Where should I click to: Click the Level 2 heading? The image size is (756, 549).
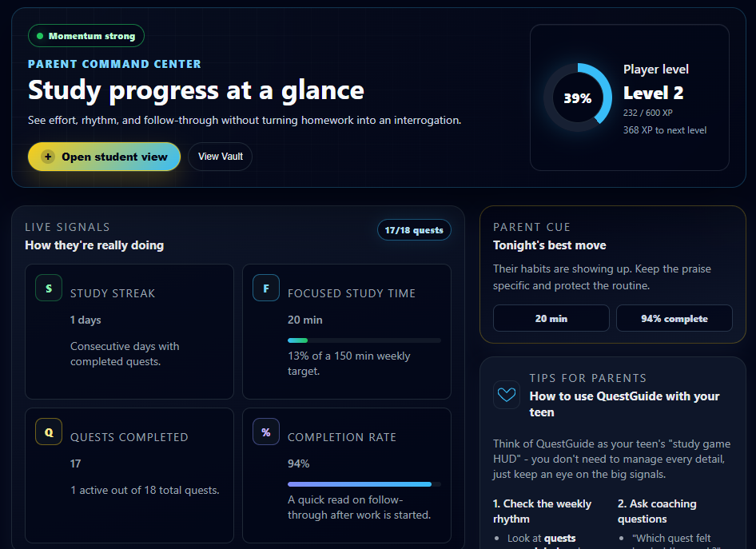click(653, 93)
